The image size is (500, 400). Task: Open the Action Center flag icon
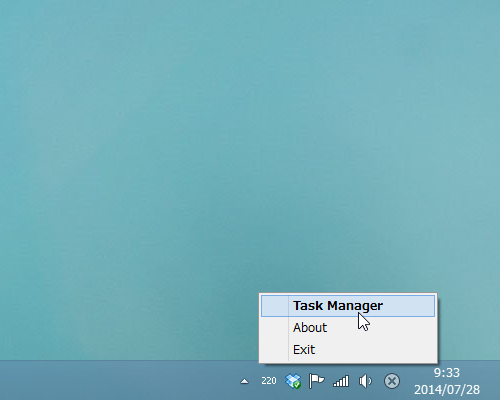pos(316,381)
